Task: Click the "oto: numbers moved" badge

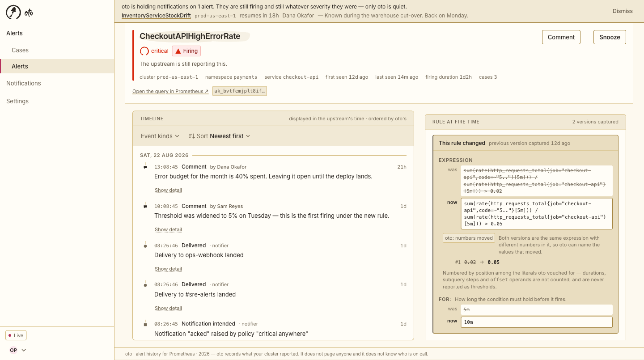Action: (x=469, y=238)
